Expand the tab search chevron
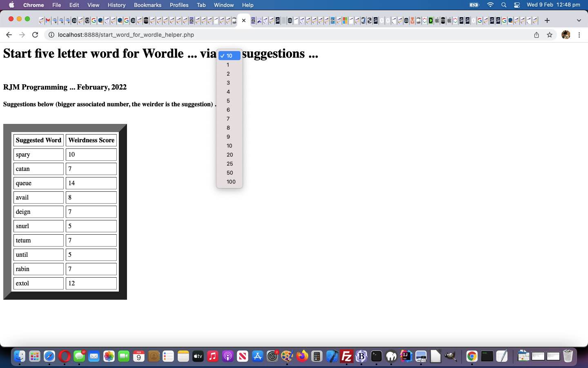This screenshot has height=368, width=588. [x=579, y=20]
